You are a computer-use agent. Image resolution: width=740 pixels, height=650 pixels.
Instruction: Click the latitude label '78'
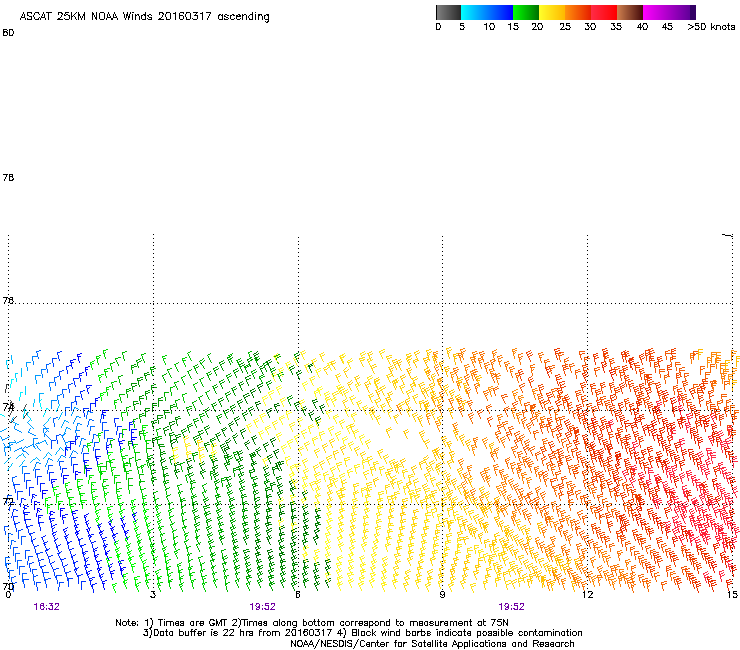tap(8, 177)
